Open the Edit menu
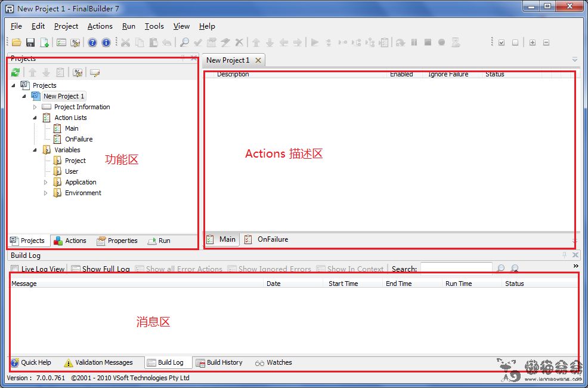 (x=38, y=26)
